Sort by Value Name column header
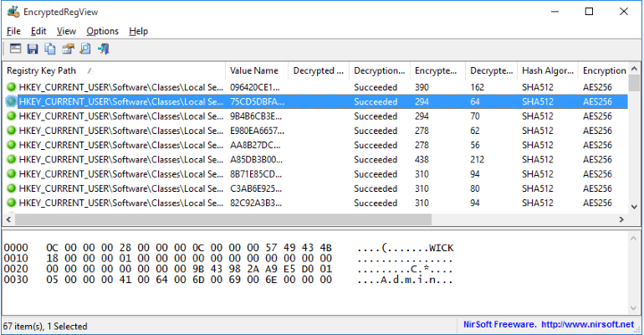The height and width of the screenshot is (335, 644). pos(254,71)
